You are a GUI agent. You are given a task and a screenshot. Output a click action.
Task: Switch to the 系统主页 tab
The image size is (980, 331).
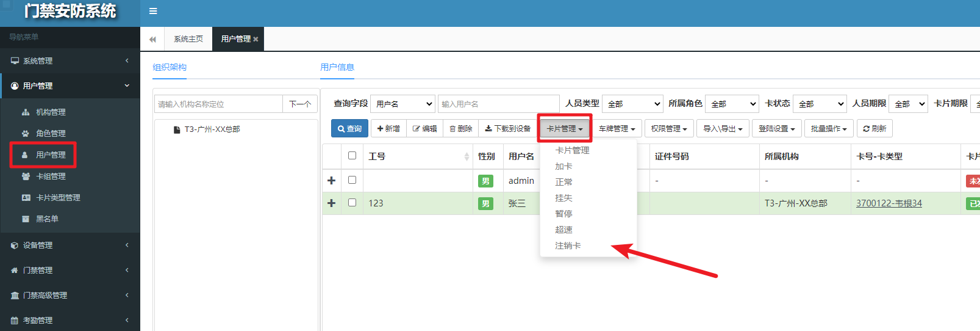(x=188, y=39)
